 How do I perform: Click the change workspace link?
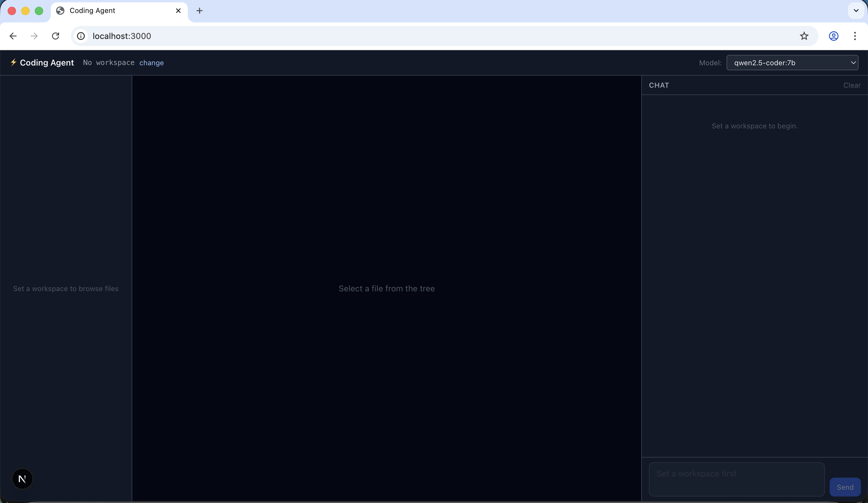coord(151,63)
